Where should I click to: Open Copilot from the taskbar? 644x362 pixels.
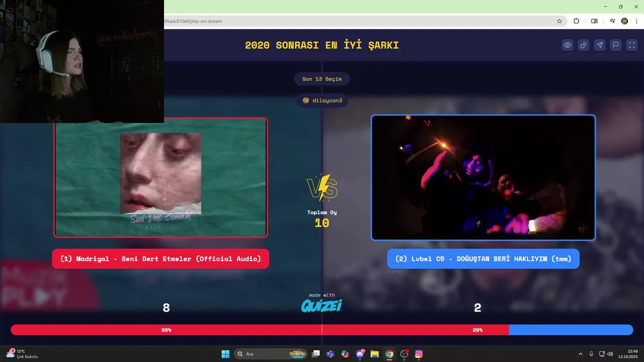345,354
